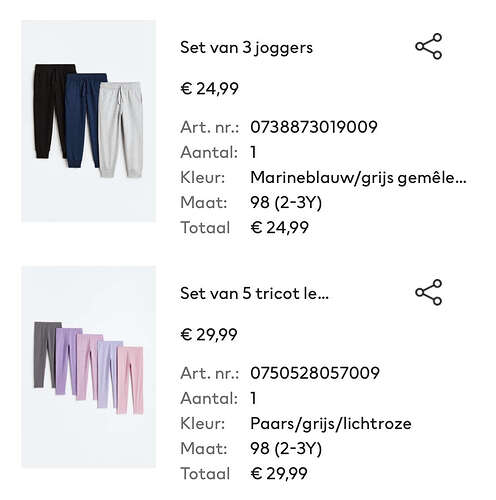Viewport: 496px width, 500px height.
Task: Click the Paars/grijs/lichtroze color value
Action: click(x=331, y=424)
